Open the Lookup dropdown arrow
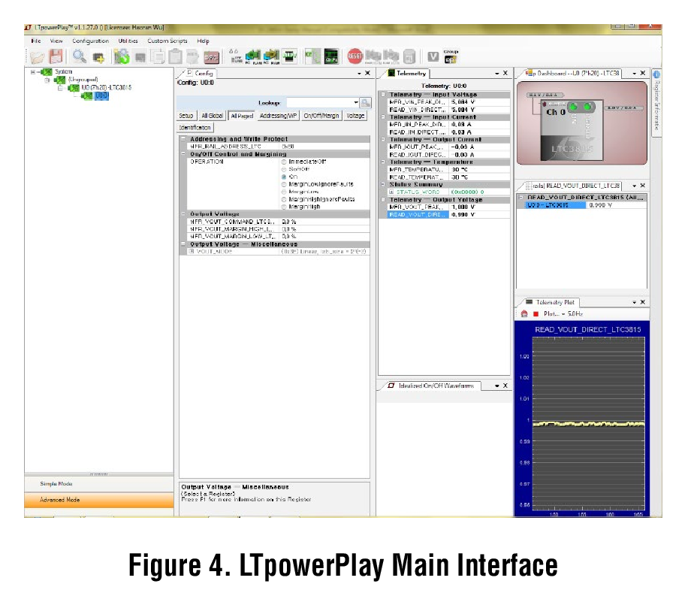 (355, 104)
